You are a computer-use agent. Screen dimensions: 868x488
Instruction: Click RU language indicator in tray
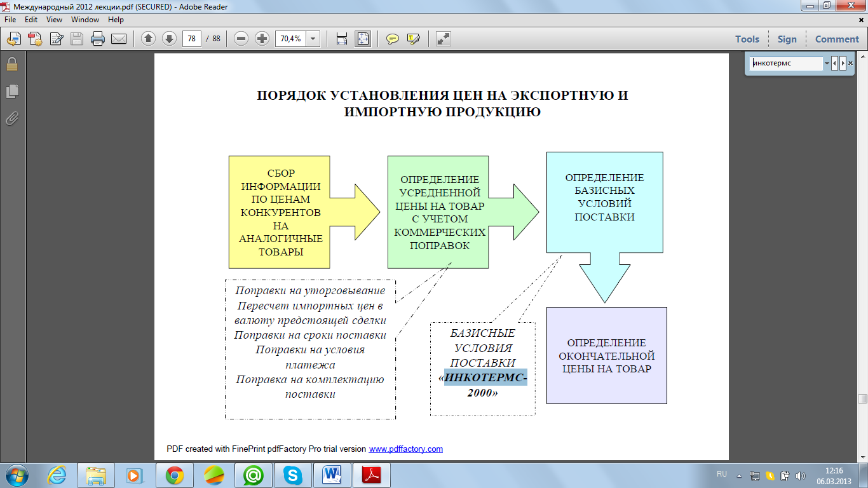(722, 475)
